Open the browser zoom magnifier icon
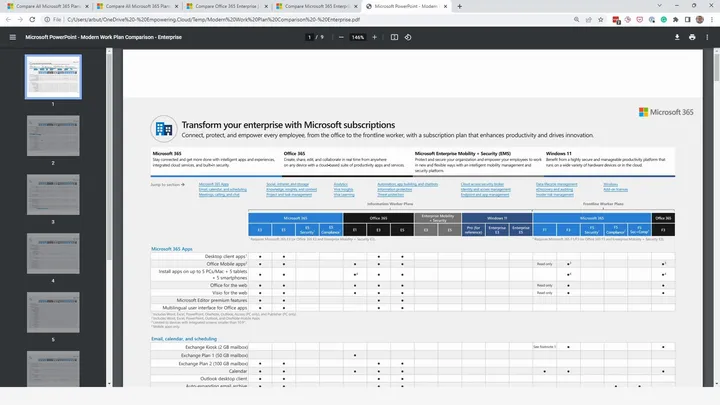This screenshot has width=720, height=405. (576, 20)
